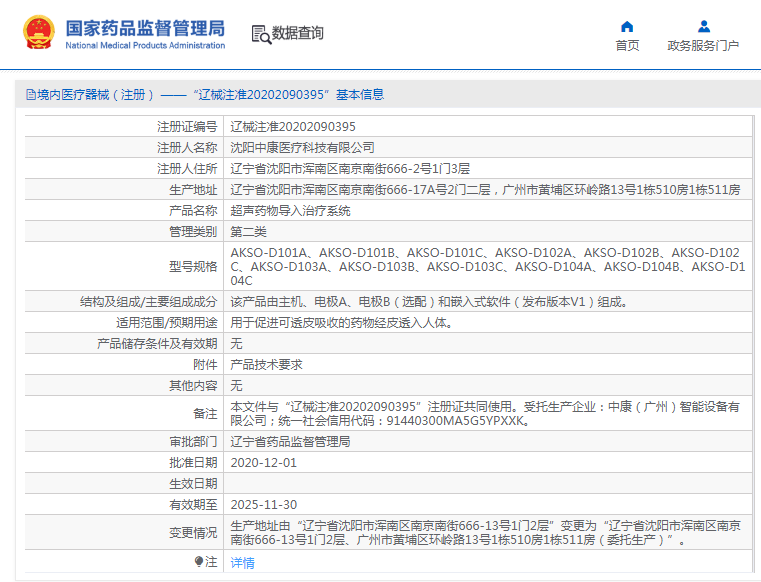Screen dimensions: 761x582
Task: Select approving department 辽宁省药品监督管理局
Action: point(290,442)
